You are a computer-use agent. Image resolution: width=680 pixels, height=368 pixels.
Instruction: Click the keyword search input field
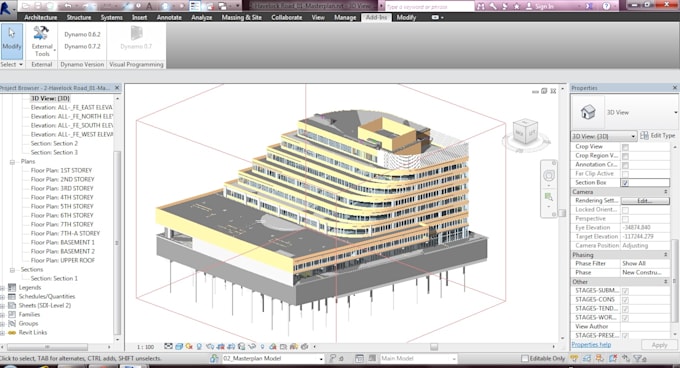tap(429, 7)
